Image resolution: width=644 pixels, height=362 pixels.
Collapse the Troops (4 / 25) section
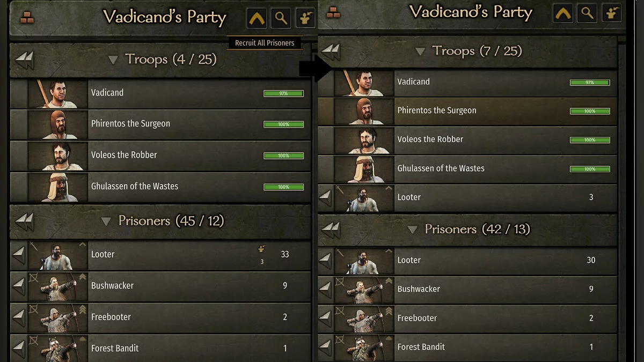(113, 60)
